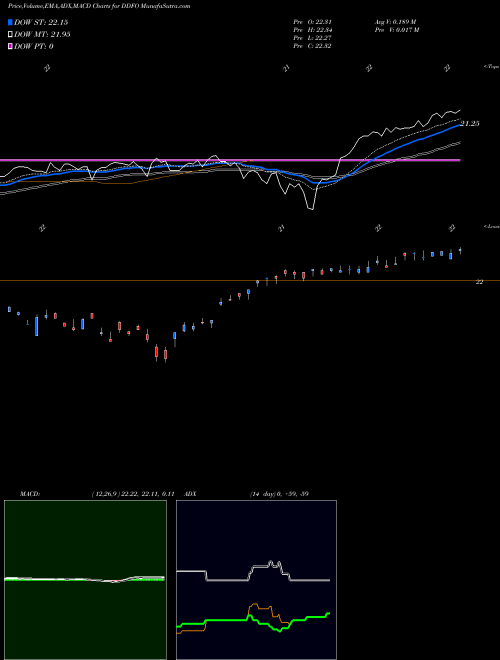Select the 'DOW MT: 21.95' label

(x=42, y=35)
